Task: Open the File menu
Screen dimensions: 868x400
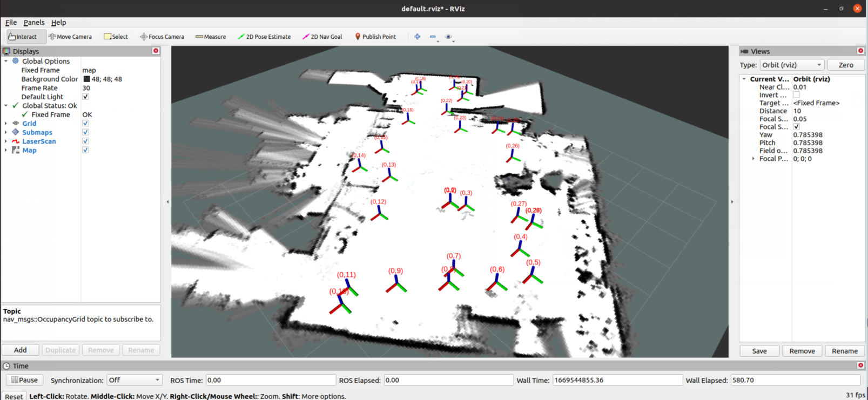Action: tap(11, 22)
